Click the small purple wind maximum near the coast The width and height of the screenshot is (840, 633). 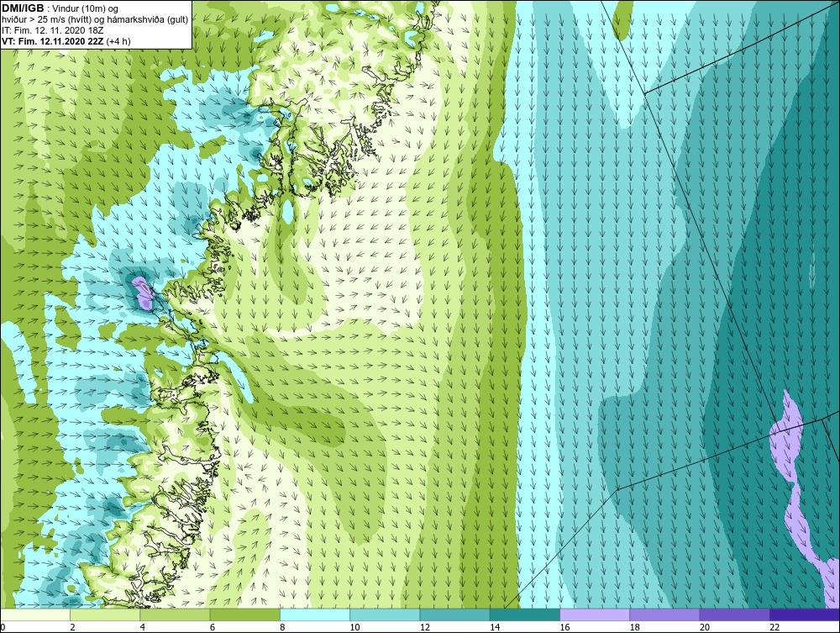[x=144, y=293]
